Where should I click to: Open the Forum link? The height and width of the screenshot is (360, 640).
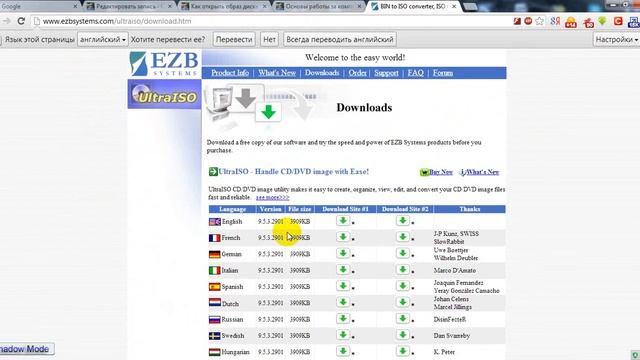(443, 73)
